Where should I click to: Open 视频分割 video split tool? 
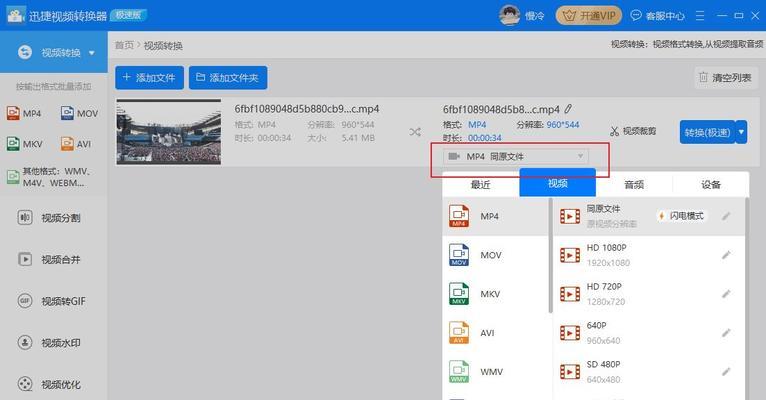click(49, 218)
